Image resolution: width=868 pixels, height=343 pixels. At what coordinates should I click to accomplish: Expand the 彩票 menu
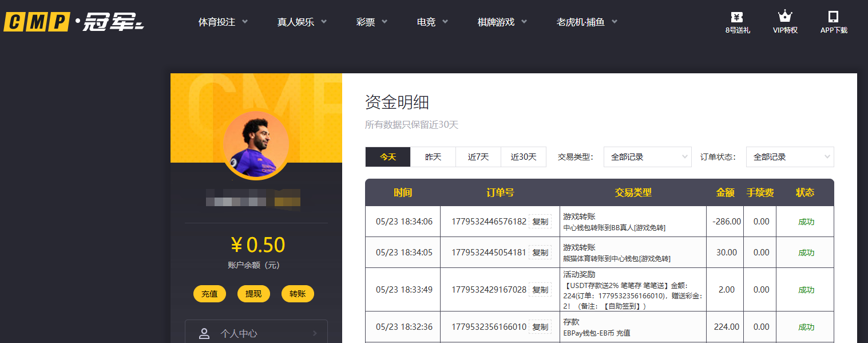(x=372, y=22)
